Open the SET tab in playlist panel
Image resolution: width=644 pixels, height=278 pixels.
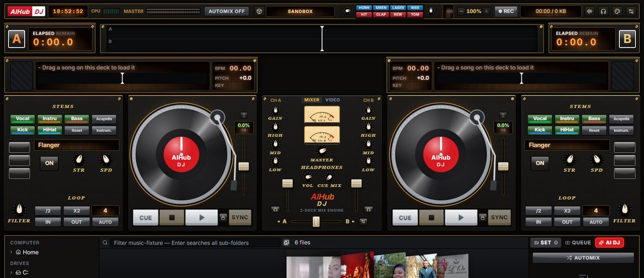pyautogui.click(x=546, y=243)
